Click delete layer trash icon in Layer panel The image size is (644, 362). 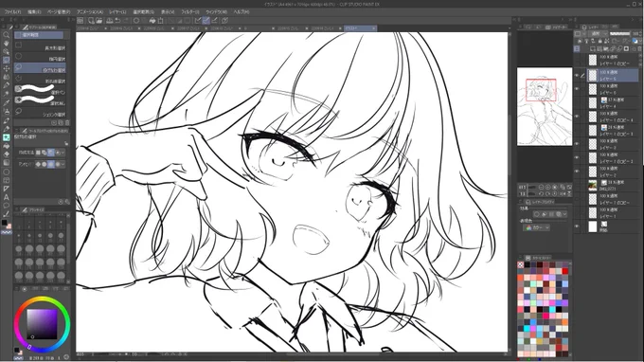(640, 49)
